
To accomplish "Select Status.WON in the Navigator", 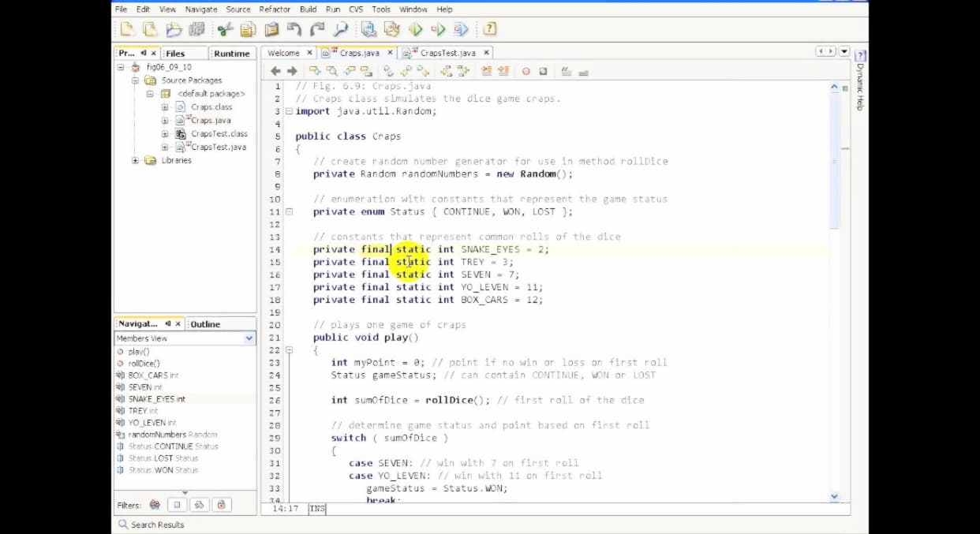I will (x=163, y=470).
